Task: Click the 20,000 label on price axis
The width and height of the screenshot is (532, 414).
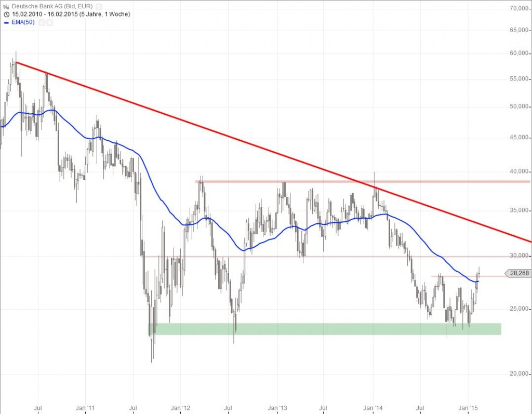Action: click(x=520, y=374)
